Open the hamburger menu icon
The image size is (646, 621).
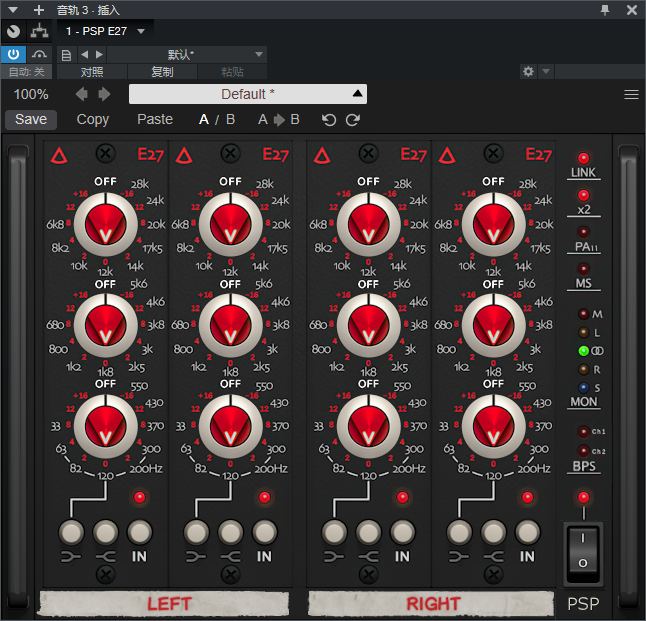click(631, 94)
